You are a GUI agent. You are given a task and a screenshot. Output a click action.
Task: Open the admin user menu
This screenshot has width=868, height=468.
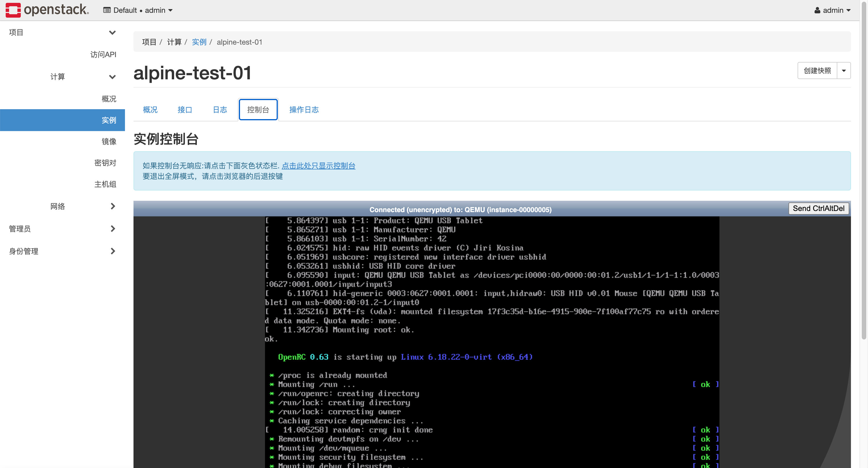832,10
